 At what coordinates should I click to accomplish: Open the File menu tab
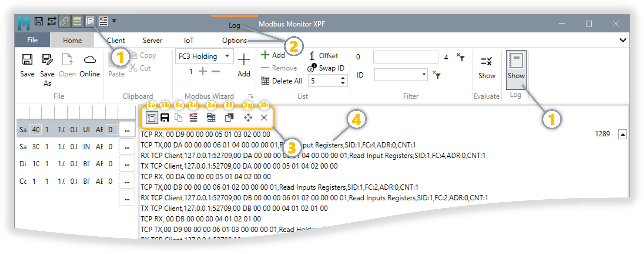pos(32,40)
